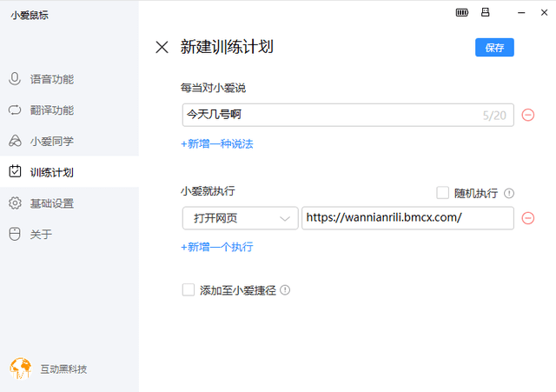Show info tooltip next to 添加至小爱捷径
Image resolution: width=556 pixels, height=392 pixels.
pyautogui.click(x=285, y=290)
